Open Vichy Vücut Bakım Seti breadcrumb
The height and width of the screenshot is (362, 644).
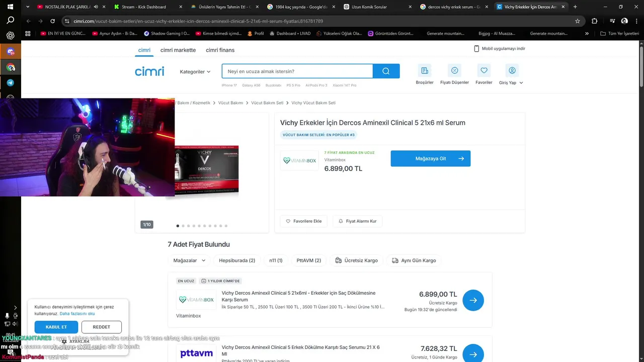click(x=313, y=103)
